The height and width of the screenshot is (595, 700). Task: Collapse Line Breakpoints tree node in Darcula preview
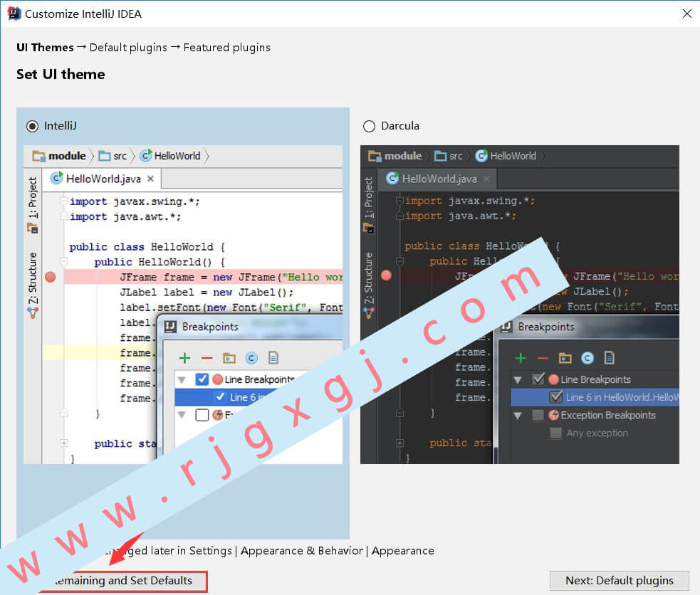[518, 380]
